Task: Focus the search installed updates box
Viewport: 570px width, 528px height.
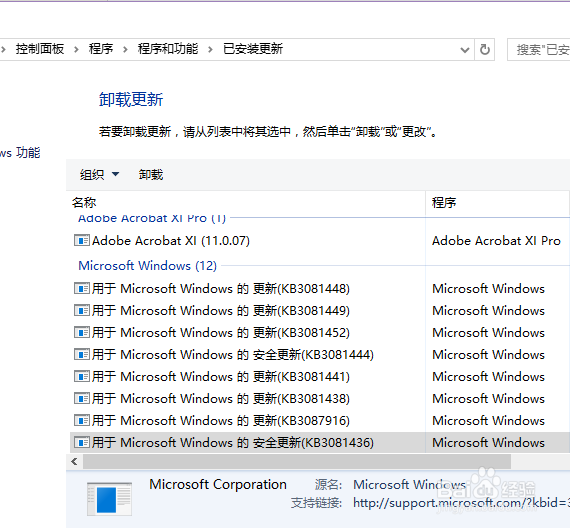Action: [x=539, y=49]
